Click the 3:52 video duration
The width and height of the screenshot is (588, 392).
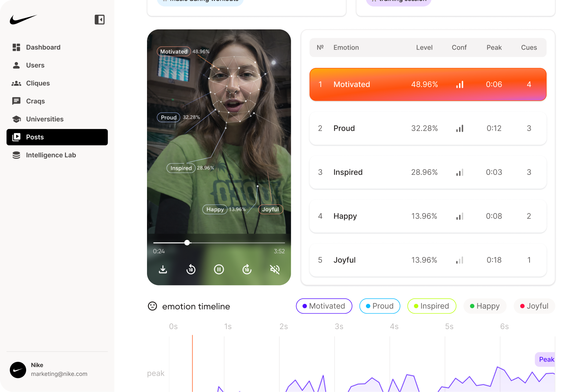click(279, 251)
